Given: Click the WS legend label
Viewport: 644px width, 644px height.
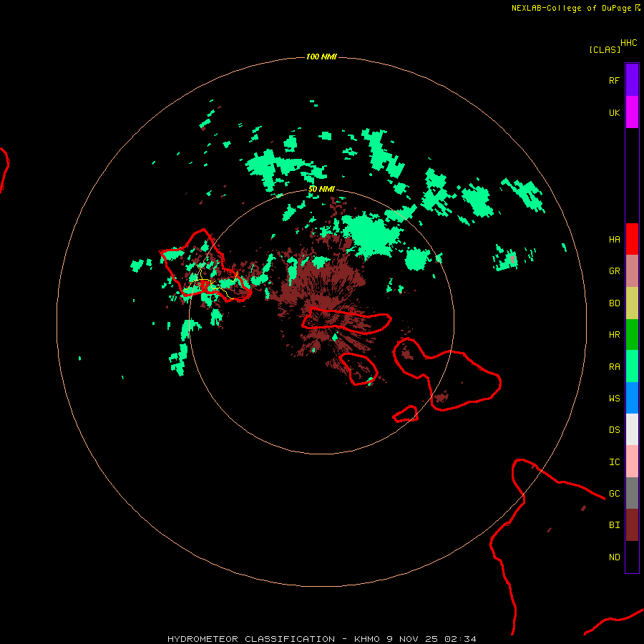Looking at the screenshot, I should click(x=614, y=398).
